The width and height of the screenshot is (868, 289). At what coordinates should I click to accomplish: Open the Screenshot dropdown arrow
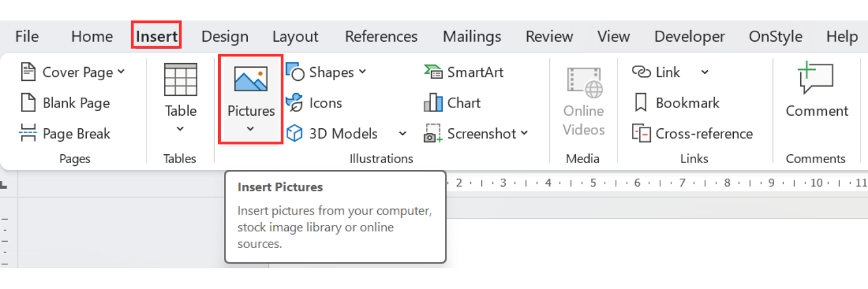coord(524,133)
